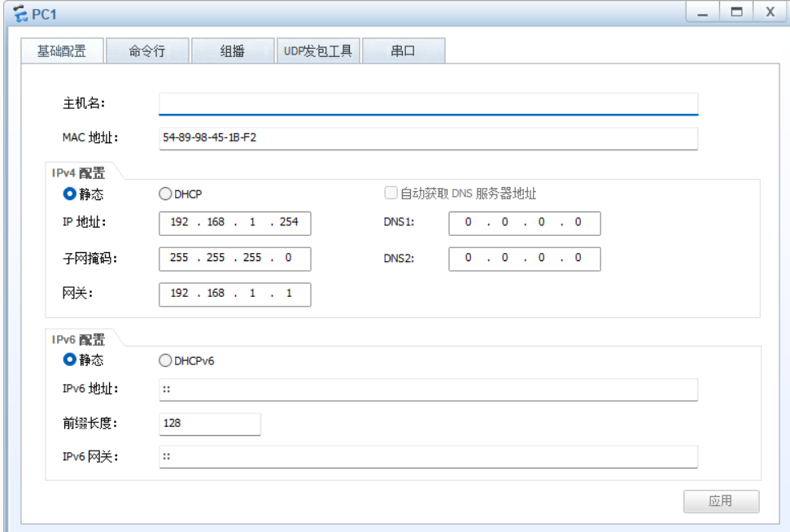The height and width of the screenshot is (532, 790).
Task: Click the IPv6 地址 input field
Action: [x=428, y=390]
